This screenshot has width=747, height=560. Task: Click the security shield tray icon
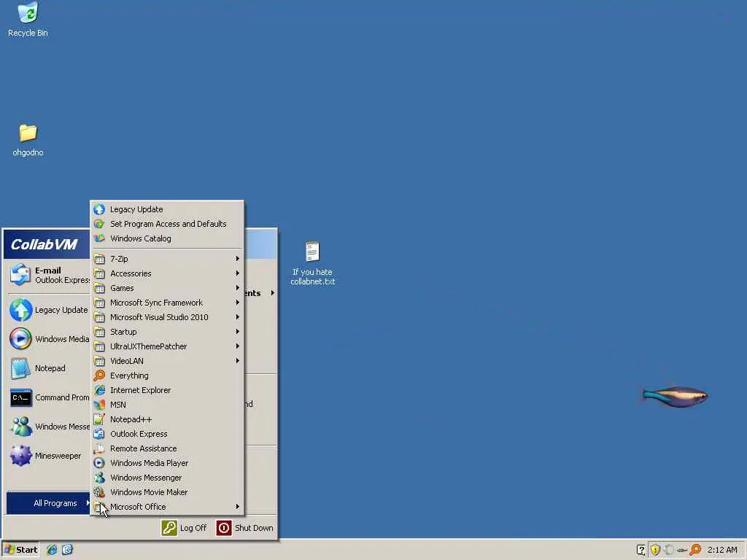click(x=656, y=550)
